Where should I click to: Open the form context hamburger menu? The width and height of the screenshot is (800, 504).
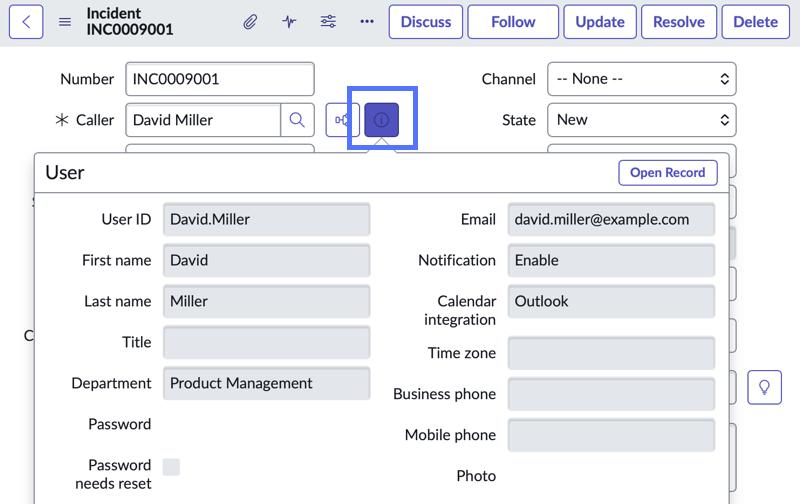[x=65, y=22]
